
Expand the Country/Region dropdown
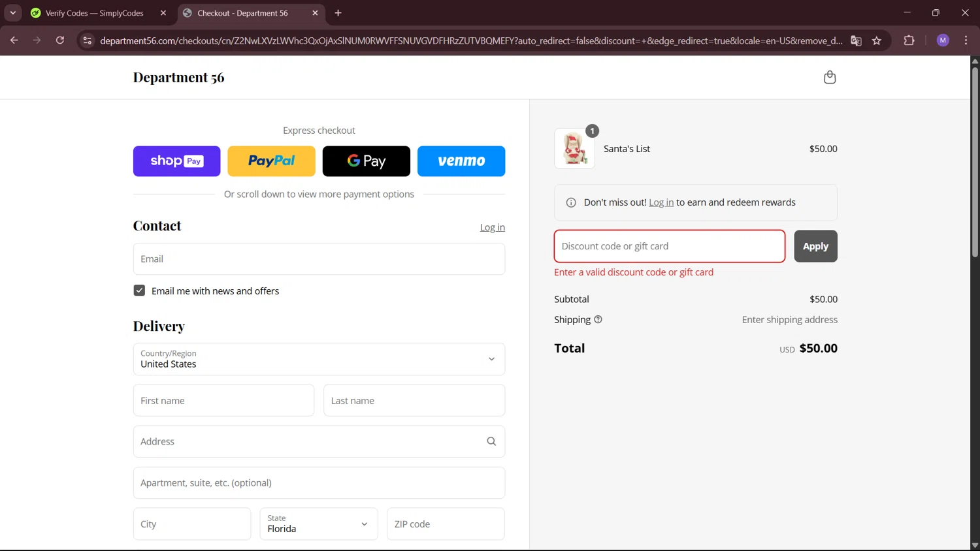coord(319,359)
